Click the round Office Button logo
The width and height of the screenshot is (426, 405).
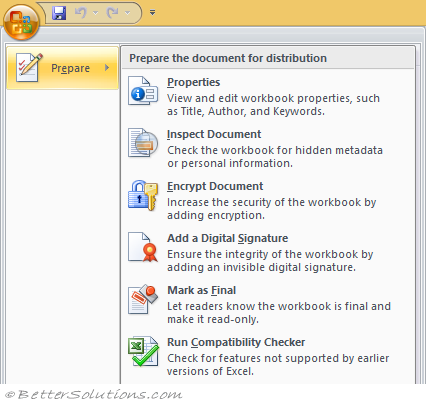pos(21,22)
